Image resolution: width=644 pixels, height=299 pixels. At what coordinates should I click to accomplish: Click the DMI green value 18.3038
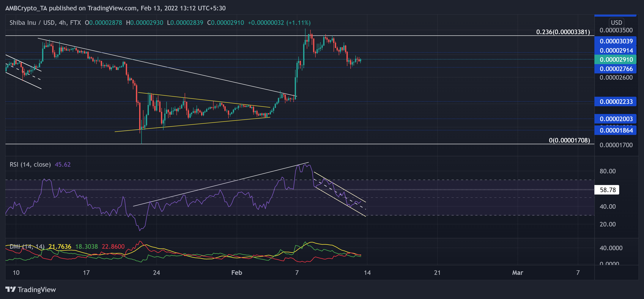[x=87, y=247]
